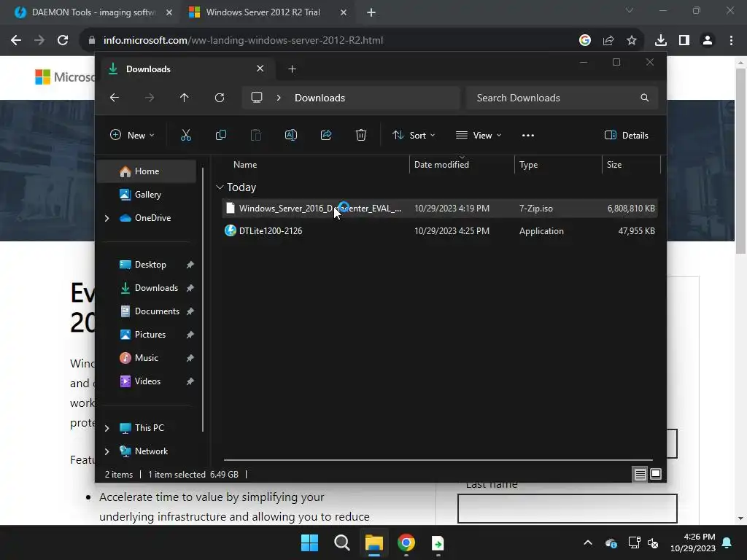Screen dimensions: 747x560
Task: Open the See more three-dots menu in Explorer
Action: point(528,135)
